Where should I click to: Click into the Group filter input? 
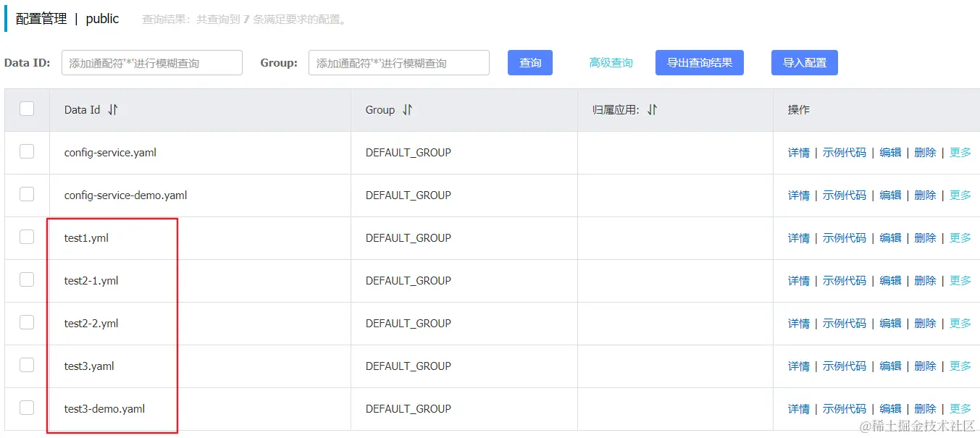398,63
